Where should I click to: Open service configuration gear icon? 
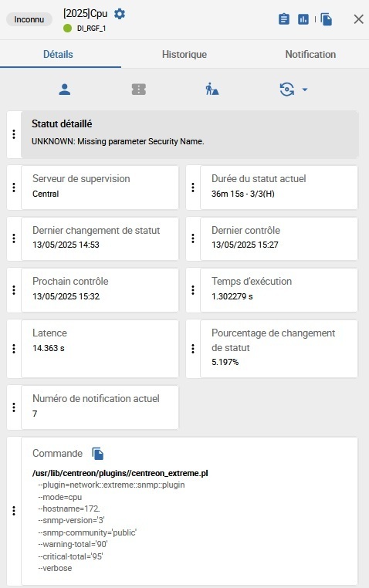[x=120, y=14]
